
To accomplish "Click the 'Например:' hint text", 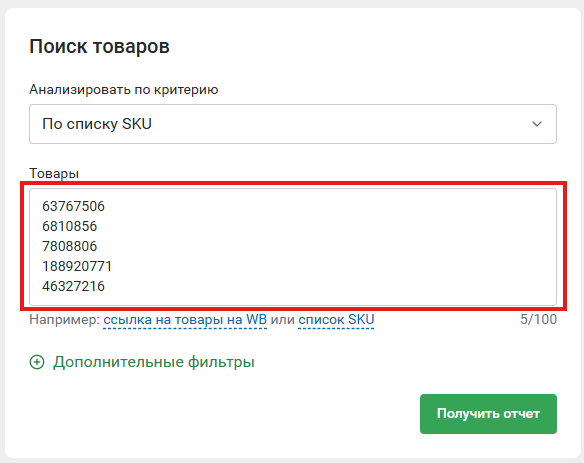I will coord(65,320).
